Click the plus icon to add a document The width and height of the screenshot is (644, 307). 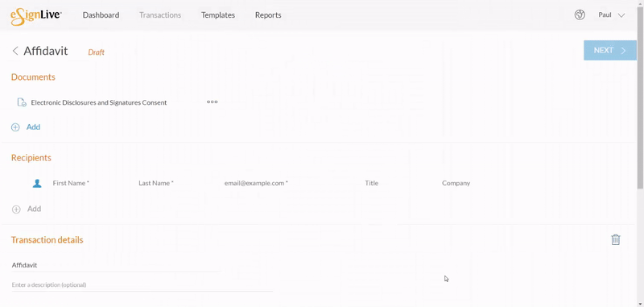pyautogui.click(x=15, y=127)
